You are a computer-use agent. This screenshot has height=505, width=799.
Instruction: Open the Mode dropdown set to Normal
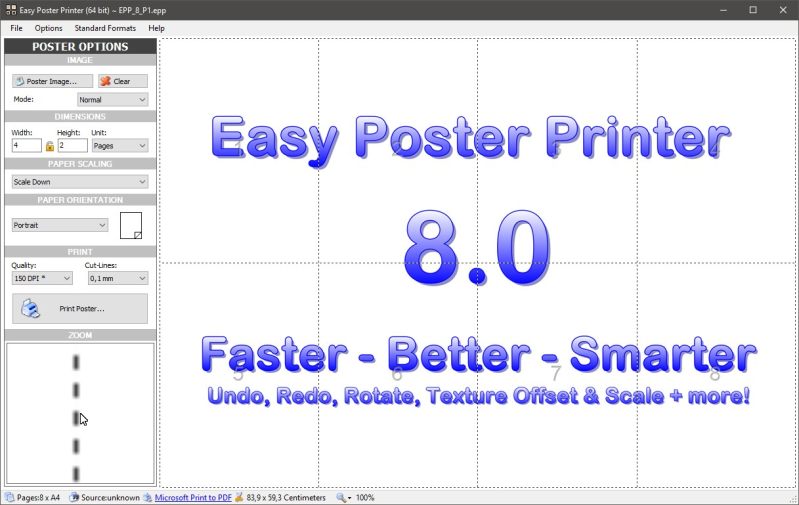pos(113,99)
